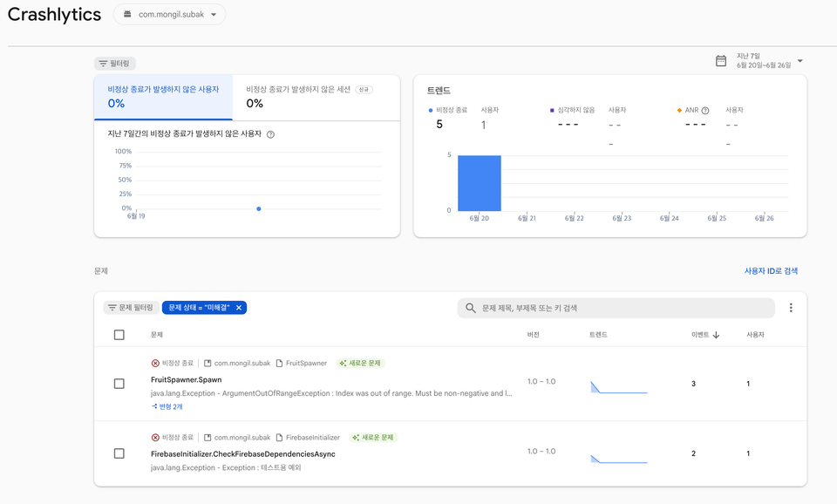Click the crash icon on the FirebaseInitializer row
The height and width of the screenshot is (504, 837).
pos(155,437)
